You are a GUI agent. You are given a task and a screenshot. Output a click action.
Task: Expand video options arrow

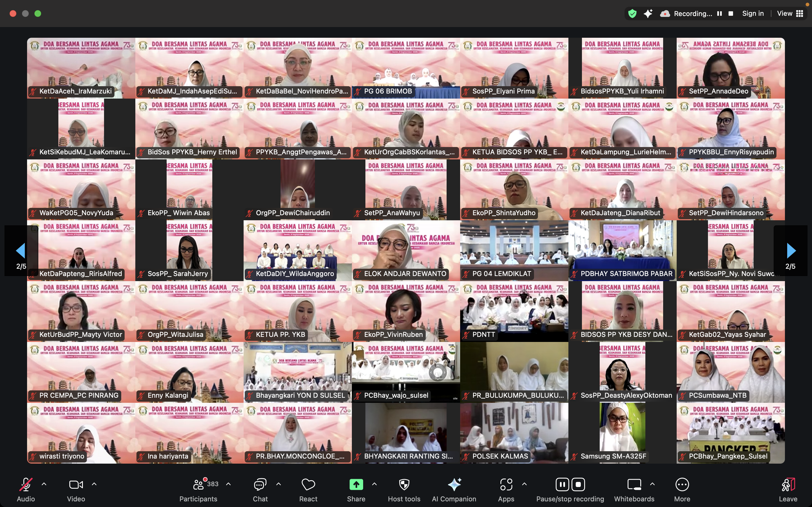94,484
